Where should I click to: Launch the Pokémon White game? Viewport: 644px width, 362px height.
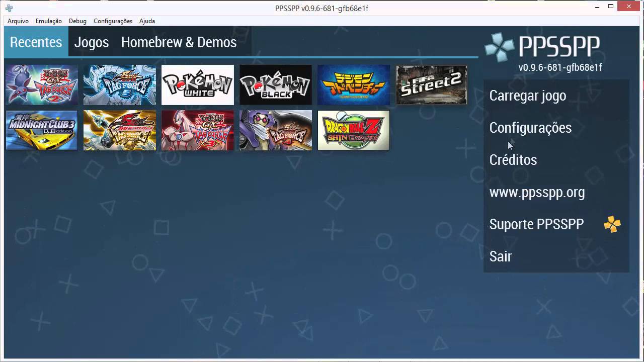coord(198,84)
